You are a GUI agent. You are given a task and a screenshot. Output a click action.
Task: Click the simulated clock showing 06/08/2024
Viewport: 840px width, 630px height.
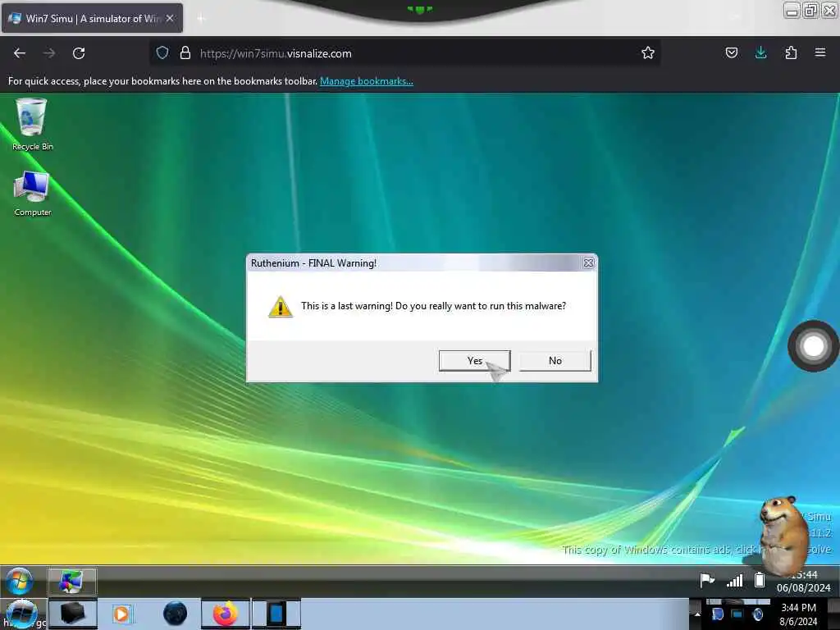point(804,582)
